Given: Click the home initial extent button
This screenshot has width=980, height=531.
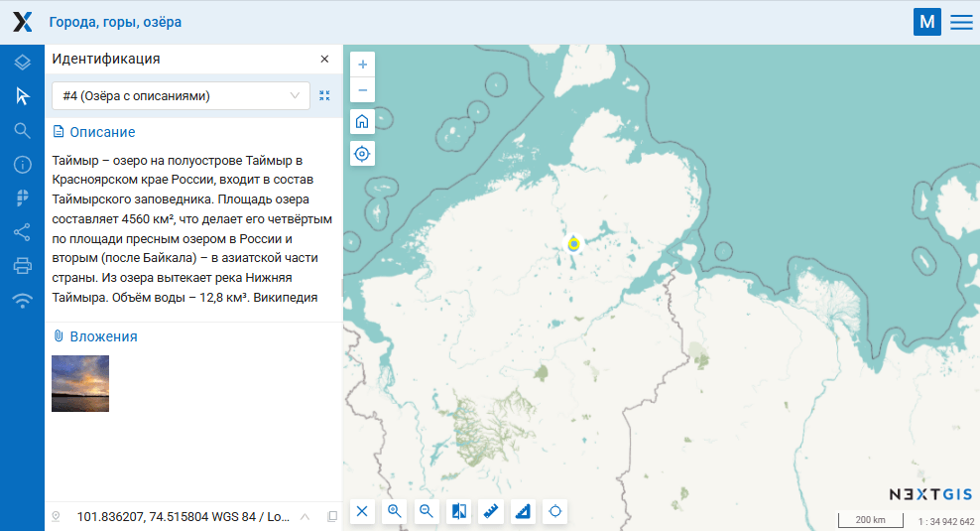Looking at the screenshot, I should pos(362,121).
